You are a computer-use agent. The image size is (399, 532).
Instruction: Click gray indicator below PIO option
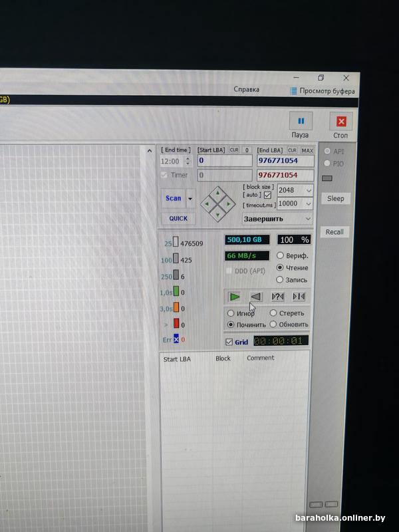coord(327,178)
